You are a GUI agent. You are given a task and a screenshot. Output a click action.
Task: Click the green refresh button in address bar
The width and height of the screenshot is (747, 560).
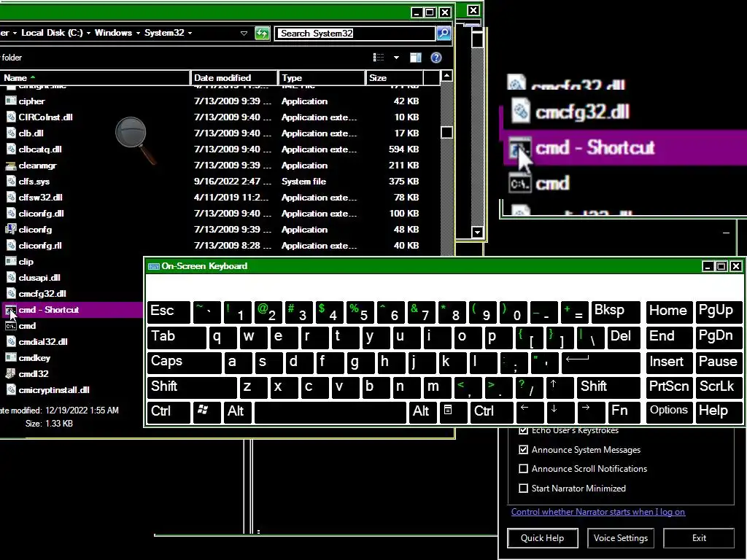point(262,33)
